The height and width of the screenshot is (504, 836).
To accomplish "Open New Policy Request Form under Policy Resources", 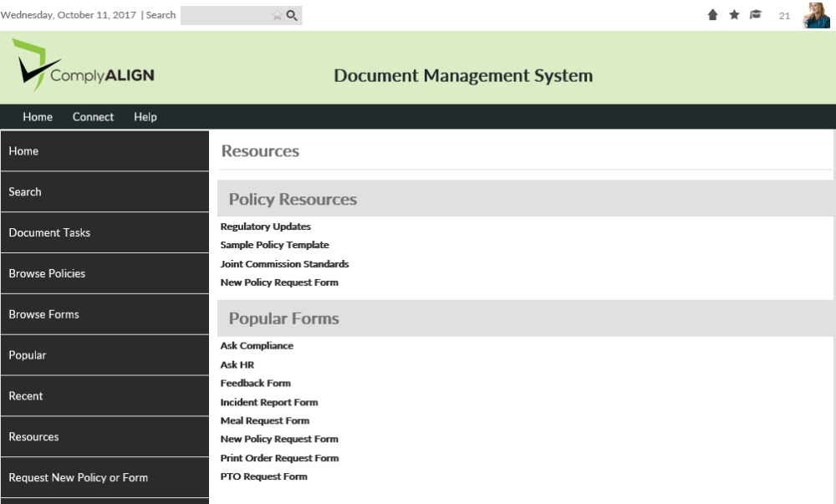I will pos(279,283).
